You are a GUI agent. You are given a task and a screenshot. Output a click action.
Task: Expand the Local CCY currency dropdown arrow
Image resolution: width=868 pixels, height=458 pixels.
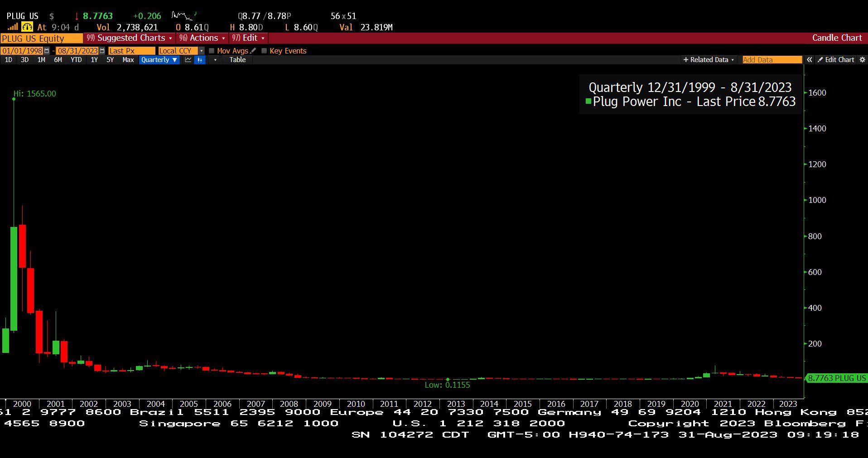pyautogui.click(x=202, y=51)
